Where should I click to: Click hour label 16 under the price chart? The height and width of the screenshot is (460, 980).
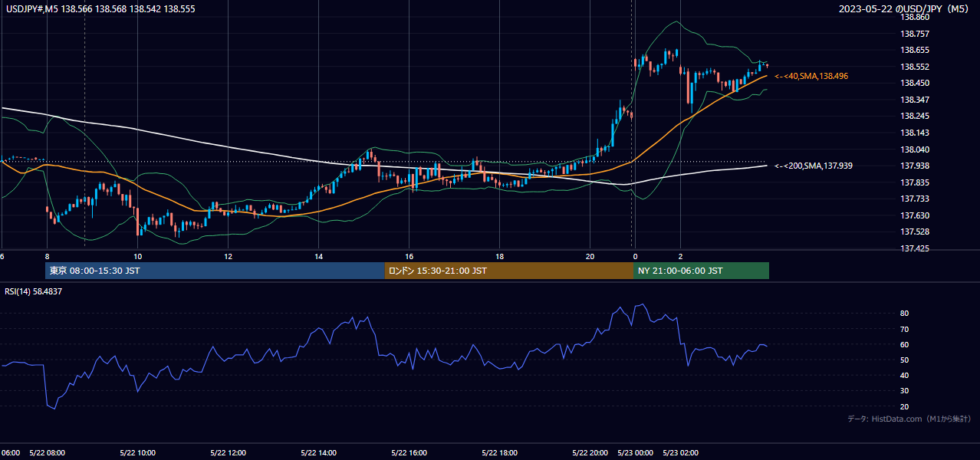pyautogui.click(x=409, y=256)
